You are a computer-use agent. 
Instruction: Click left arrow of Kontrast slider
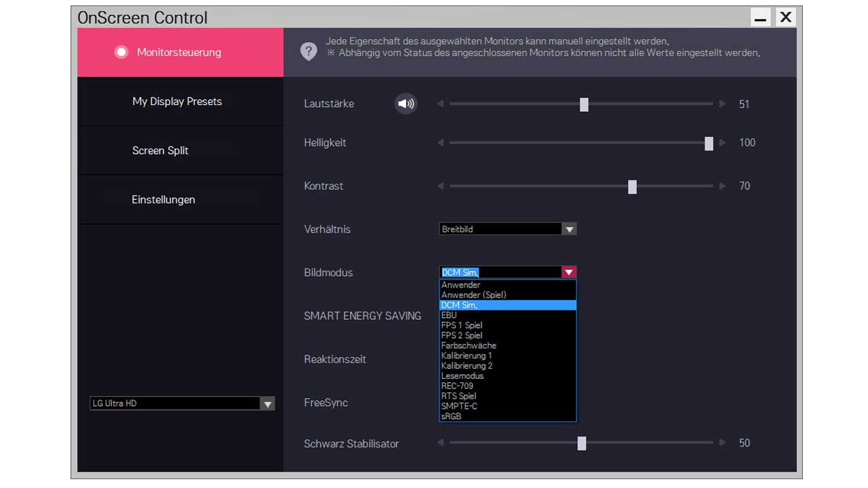[441, 186]
